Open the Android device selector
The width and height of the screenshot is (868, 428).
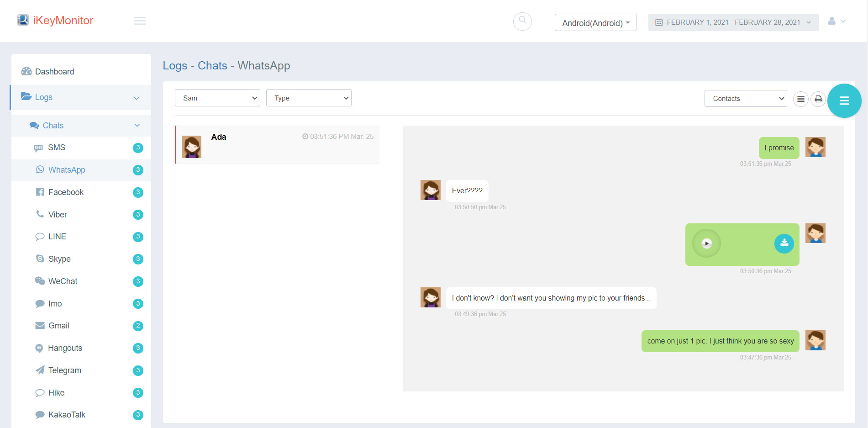595,23
